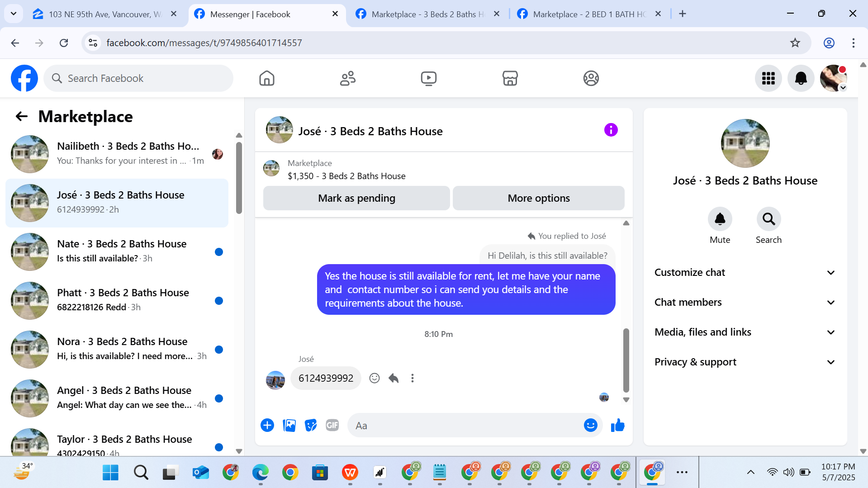Show hidden icons in system tray
868x488 pixels.
click(750, 472)
